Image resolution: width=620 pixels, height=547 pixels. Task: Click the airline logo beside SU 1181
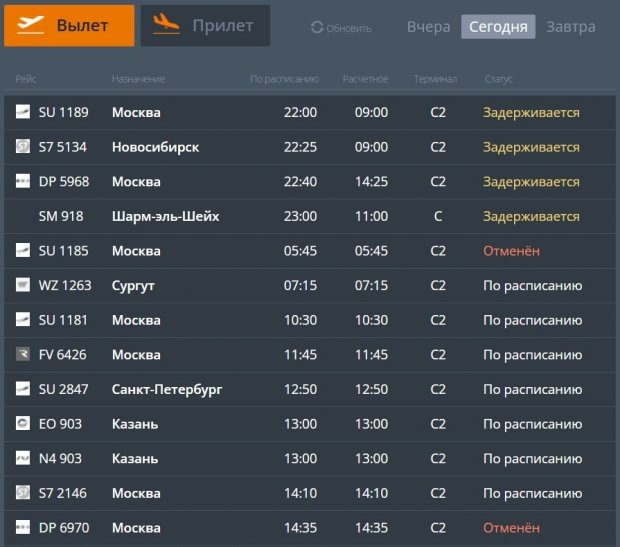[23, 319]
